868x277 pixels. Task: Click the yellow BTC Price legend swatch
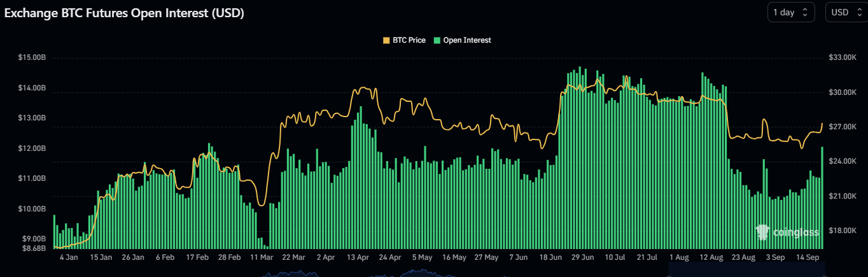386,40
